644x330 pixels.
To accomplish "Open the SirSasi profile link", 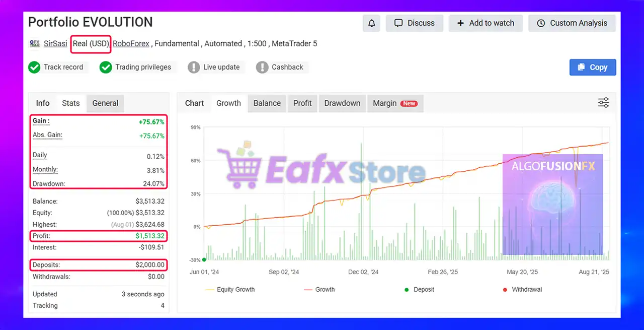I will pyautogui.click(x=55, y=44).
